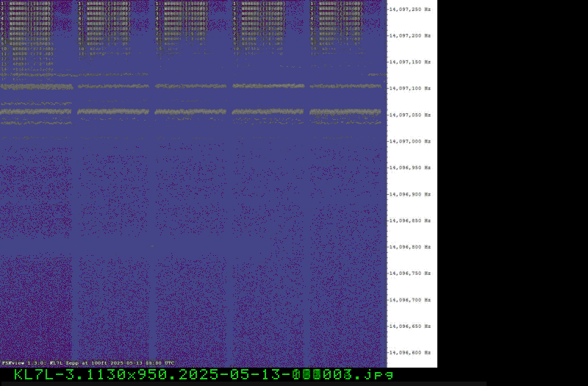Viewport: 588px width, 386px height.
Task: Click the 14,096,800 Hz frequency label
Action: click(x=410, y=247)
